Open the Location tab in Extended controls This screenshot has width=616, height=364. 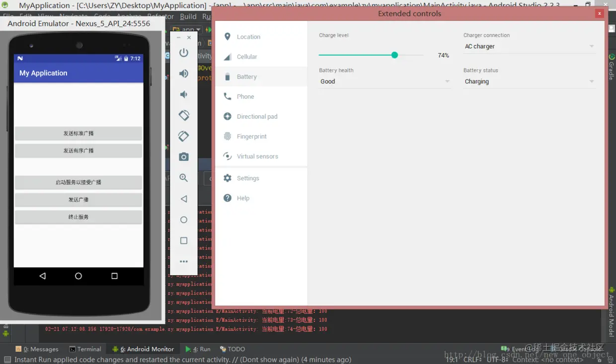[x=261, y=37]
